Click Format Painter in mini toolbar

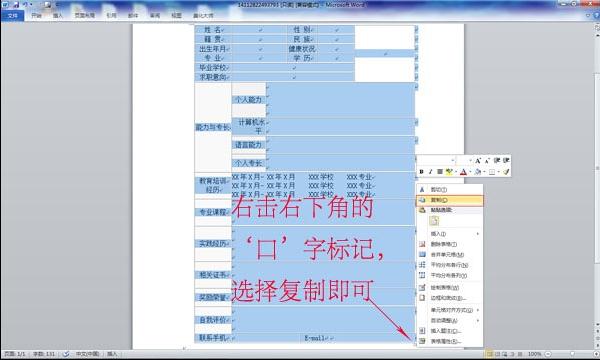[x=506, y=172]
